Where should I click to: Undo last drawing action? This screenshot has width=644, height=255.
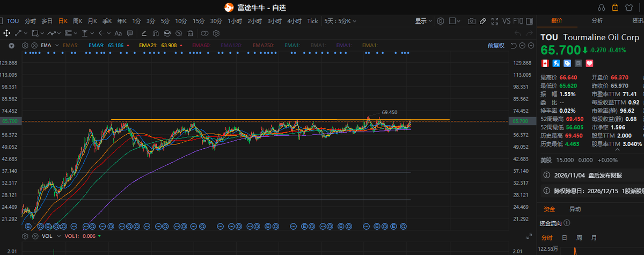(518, 33)
